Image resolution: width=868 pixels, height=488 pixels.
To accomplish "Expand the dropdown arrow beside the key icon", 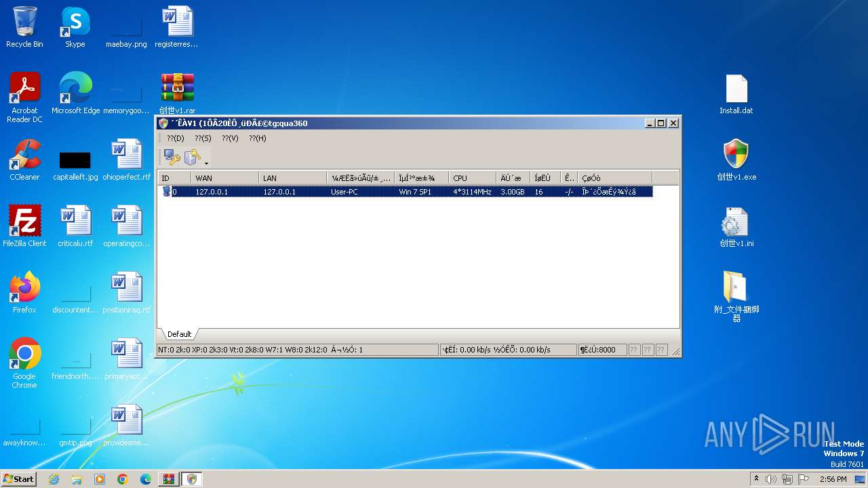I will click(206, 163).
